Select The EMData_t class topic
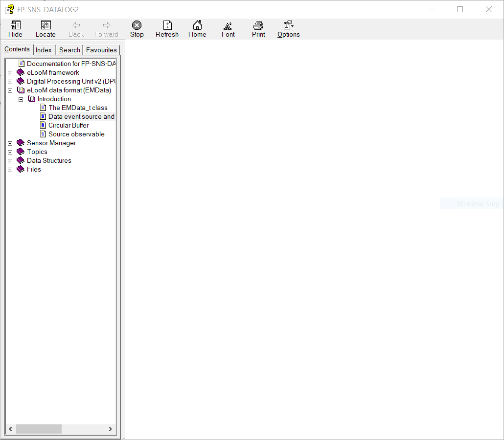Image resolution: width=504 pixels, height=440 pixels. 77,108
